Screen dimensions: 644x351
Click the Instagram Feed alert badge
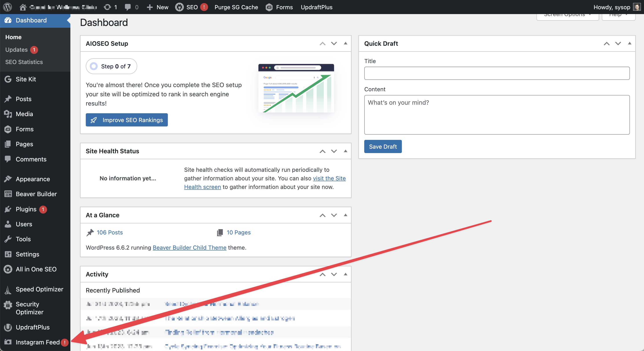(x=65, y=342)
